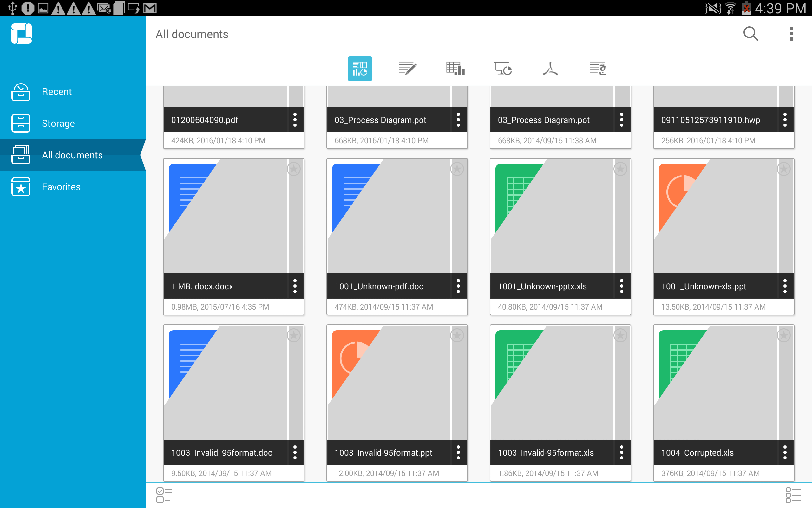Open options for 1 MB. docx.docx
This screenshot has height=508, width=812.
point(295,286)
